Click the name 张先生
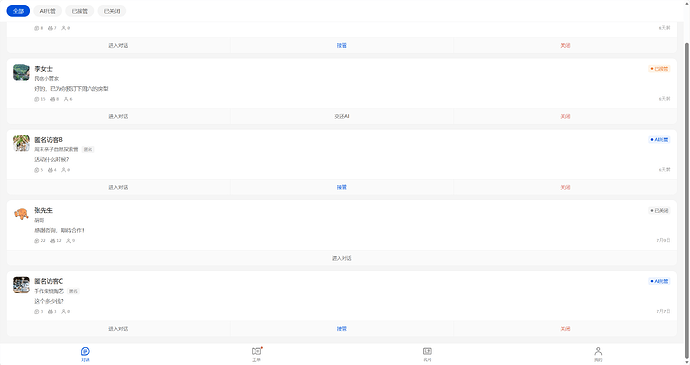690x365 pixels. (x=44, y=210)
